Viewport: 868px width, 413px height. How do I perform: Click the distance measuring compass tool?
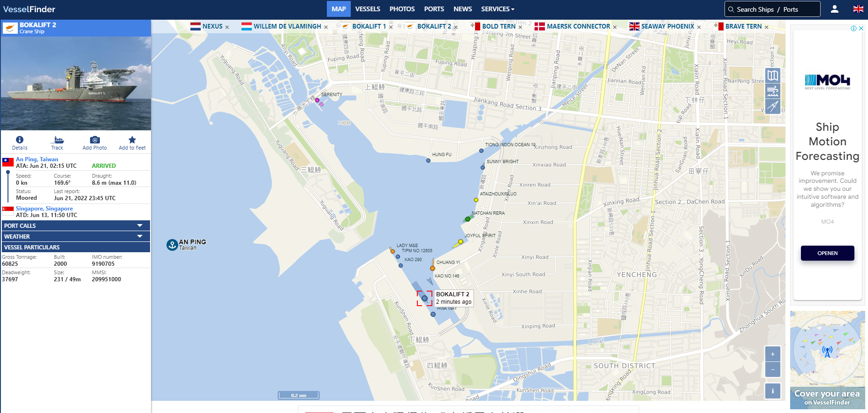(773, 106)
